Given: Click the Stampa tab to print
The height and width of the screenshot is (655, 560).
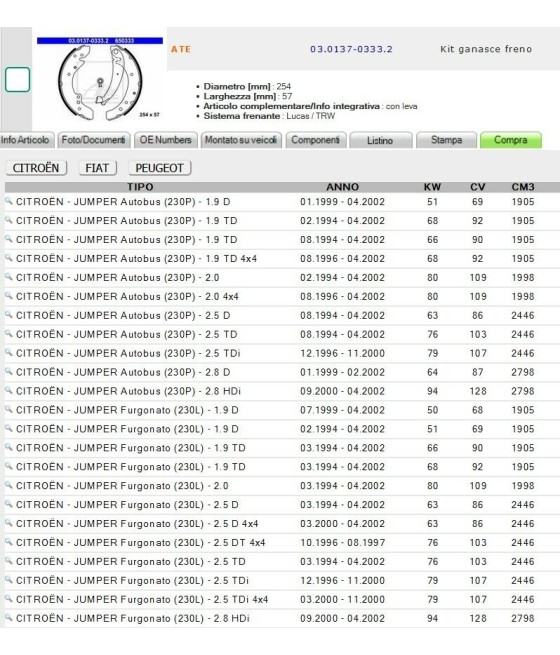Looking at the screenshot, I should click(446, 140).
